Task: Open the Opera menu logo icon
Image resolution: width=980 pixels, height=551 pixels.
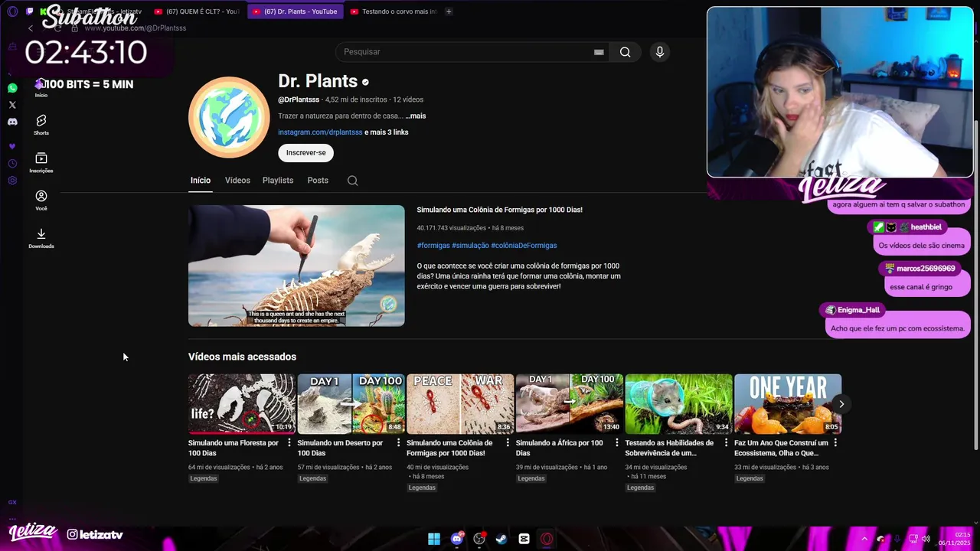Action: pyautogui.click(x=11, y=11)
